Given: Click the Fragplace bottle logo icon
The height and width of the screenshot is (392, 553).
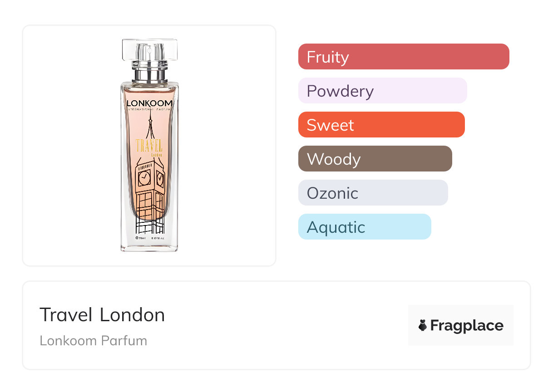Looking at the screenshot, I should click(423, 325).
